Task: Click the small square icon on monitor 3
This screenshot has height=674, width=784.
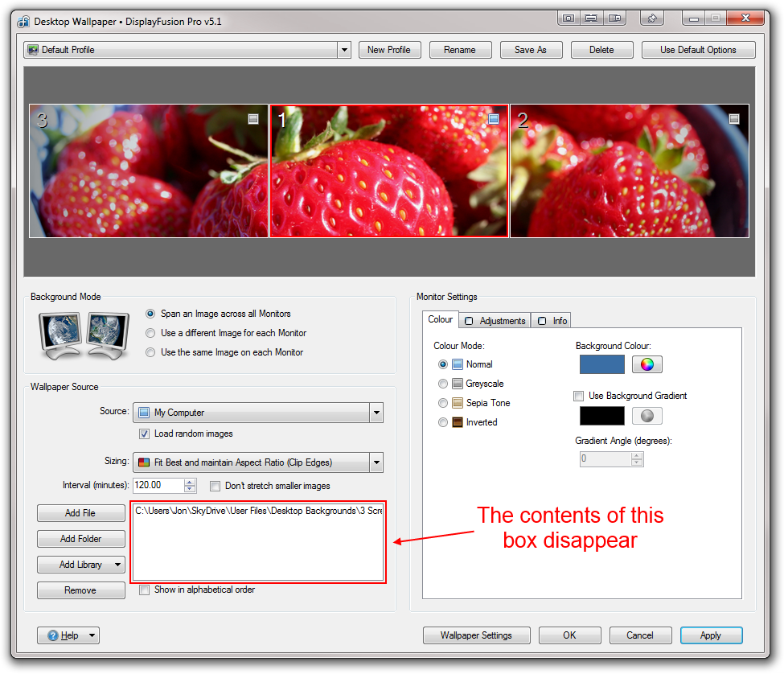Action: (x=253, y=119)
